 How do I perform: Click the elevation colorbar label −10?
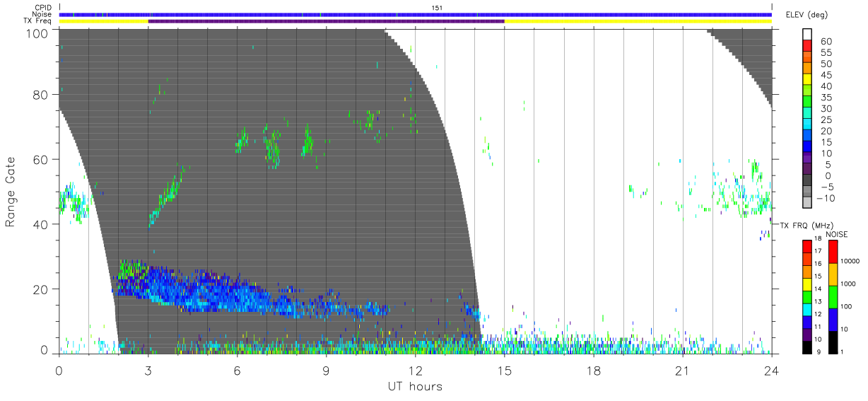(824, 199)
